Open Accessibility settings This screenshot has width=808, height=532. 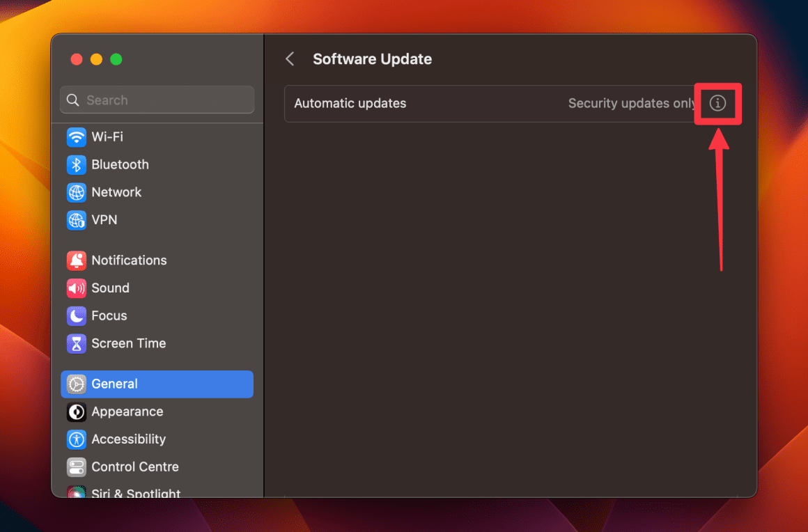(76, 439)
